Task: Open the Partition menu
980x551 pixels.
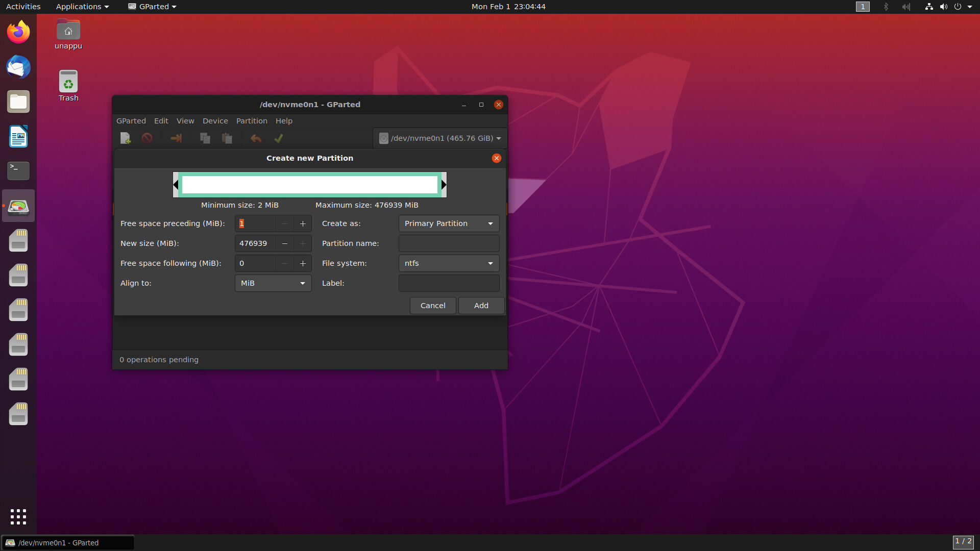Action: (x=252, y=121)
